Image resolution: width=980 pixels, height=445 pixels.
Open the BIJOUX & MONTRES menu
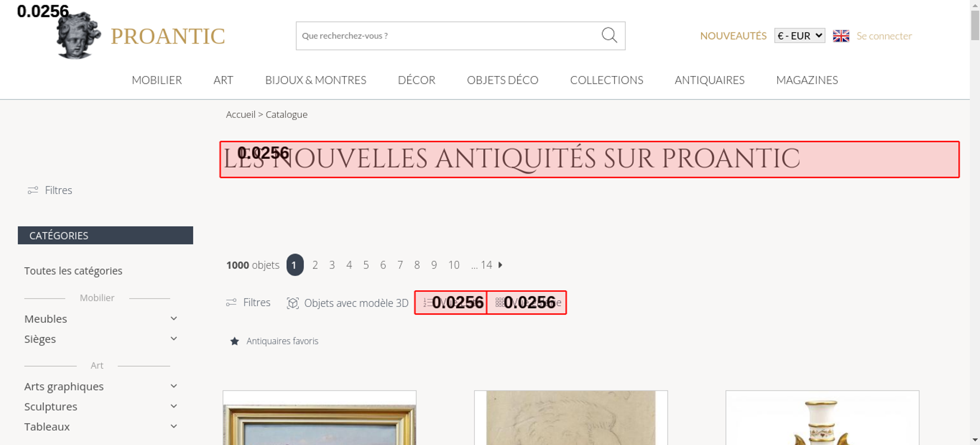click(x=316, y=80)
